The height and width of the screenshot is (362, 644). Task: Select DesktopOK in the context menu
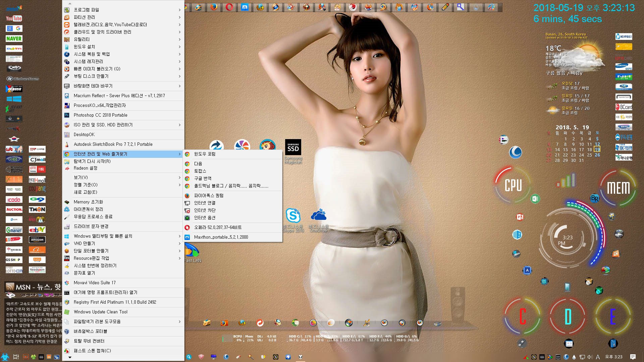point(123,134)
